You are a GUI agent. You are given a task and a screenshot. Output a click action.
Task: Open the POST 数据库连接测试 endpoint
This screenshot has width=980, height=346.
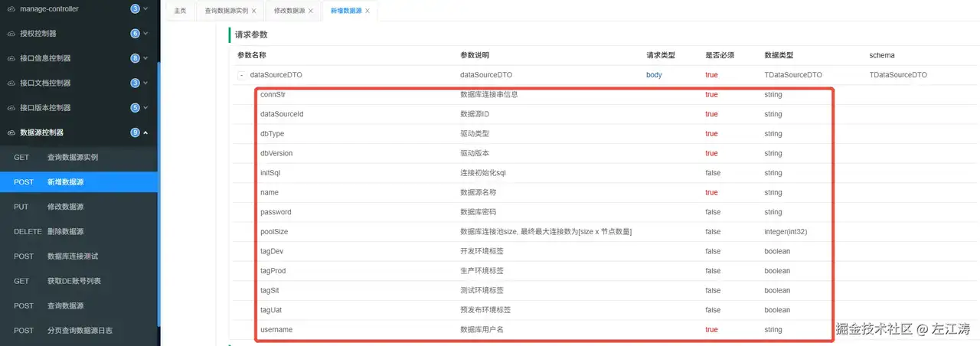(80, 256)
